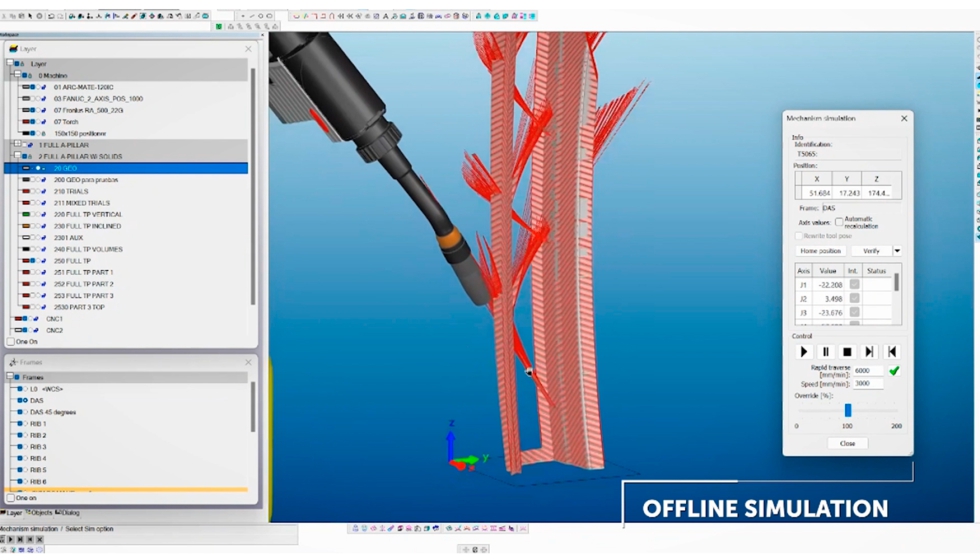Click the Rapid traverse input field
980x560 pixels.
click(868, 371)
